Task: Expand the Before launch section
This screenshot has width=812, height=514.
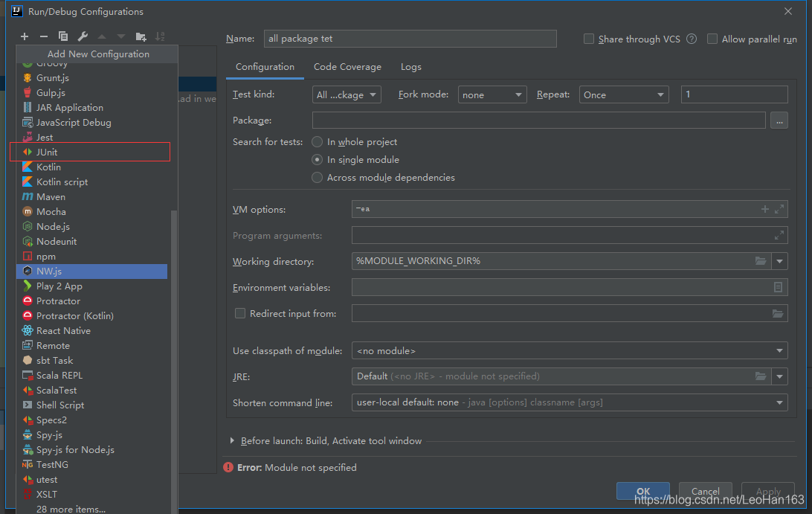Action: point(232,440)
